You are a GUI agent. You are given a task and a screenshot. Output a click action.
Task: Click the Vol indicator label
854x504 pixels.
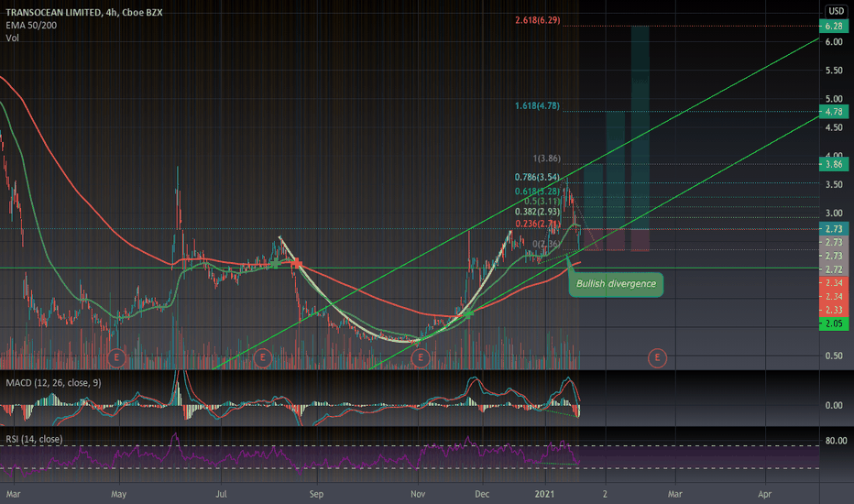point(12,38)
